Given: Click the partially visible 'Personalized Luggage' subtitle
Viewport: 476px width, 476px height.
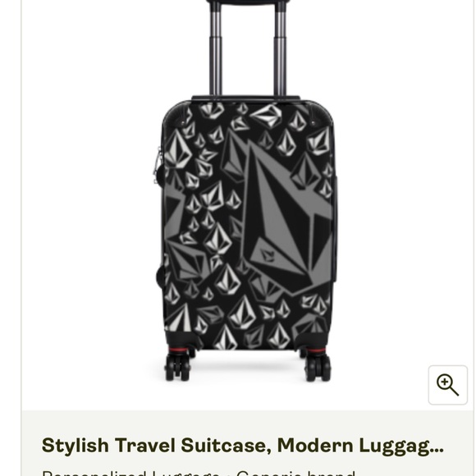Looking at the screenshot, I should click(x=130, y=473).
